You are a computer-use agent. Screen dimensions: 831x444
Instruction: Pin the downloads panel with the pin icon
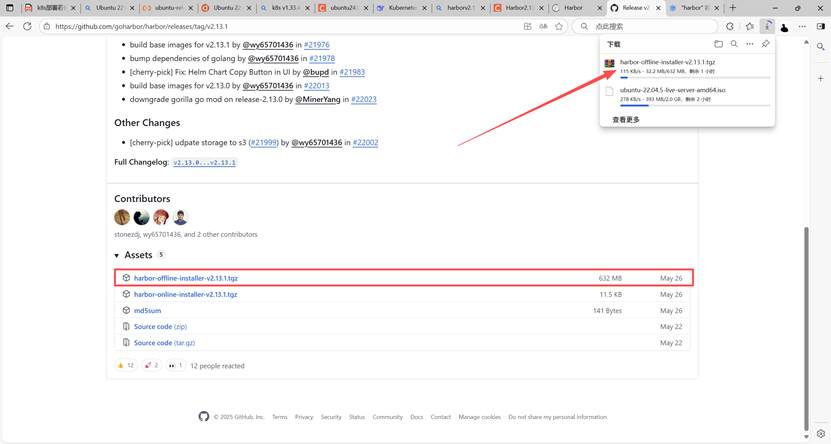pos(765,44)
